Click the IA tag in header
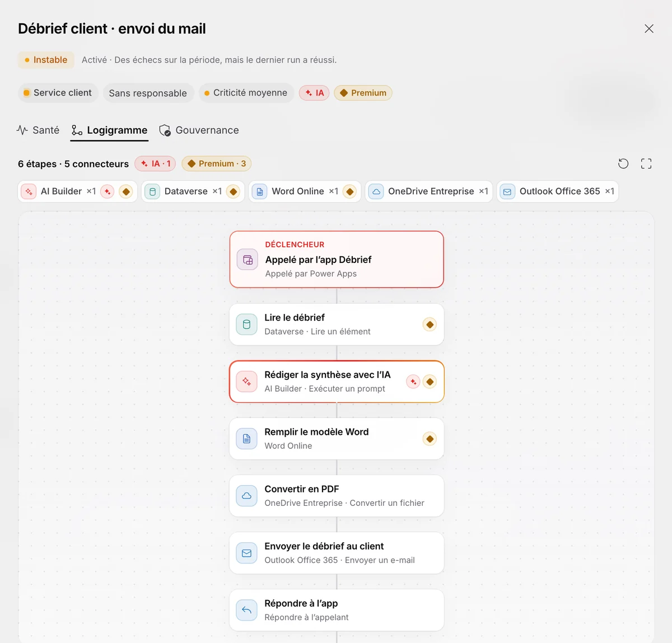 coord(314,93)
